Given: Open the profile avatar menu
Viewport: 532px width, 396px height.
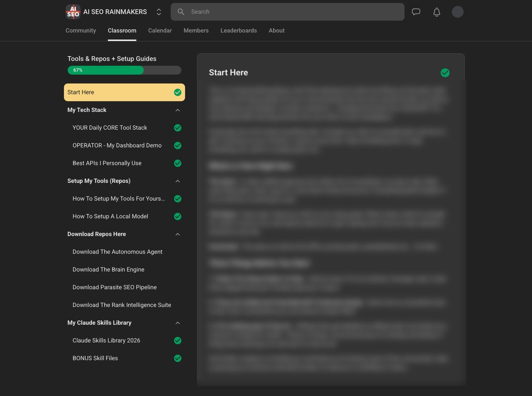Looking at the screenshot, I should pyautogui.click(x=458, y=12).
